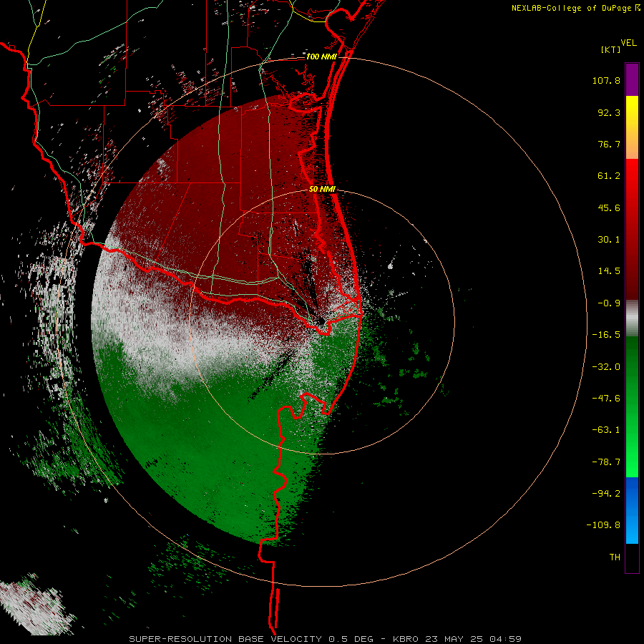Click the KBRO 23 MAY 25 04:59 timestamp
This screenshot has height=644, width=644.
pyautogui.click(x=457, y=639)
